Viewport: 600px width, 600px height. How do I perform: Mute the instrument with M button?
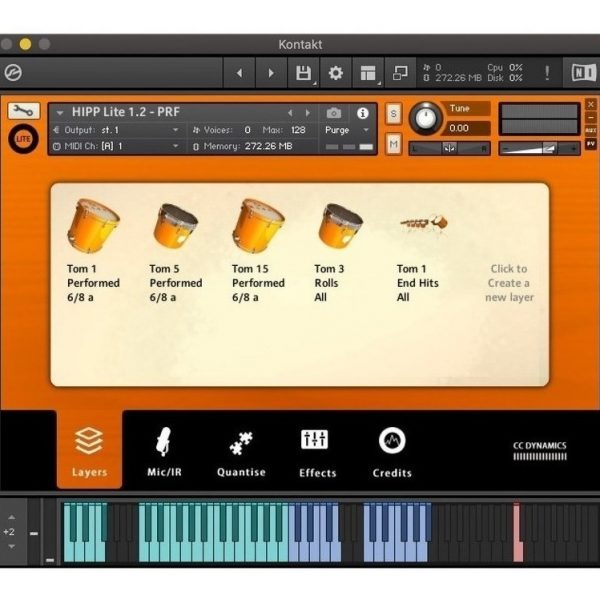point(393,144)
